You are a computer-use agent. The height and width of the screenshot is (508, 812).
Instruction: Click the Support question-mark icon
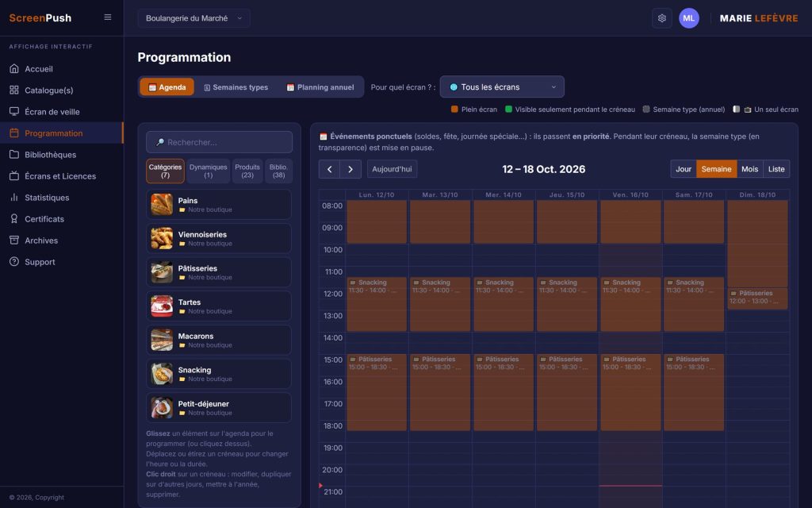[x=14, y=262]
